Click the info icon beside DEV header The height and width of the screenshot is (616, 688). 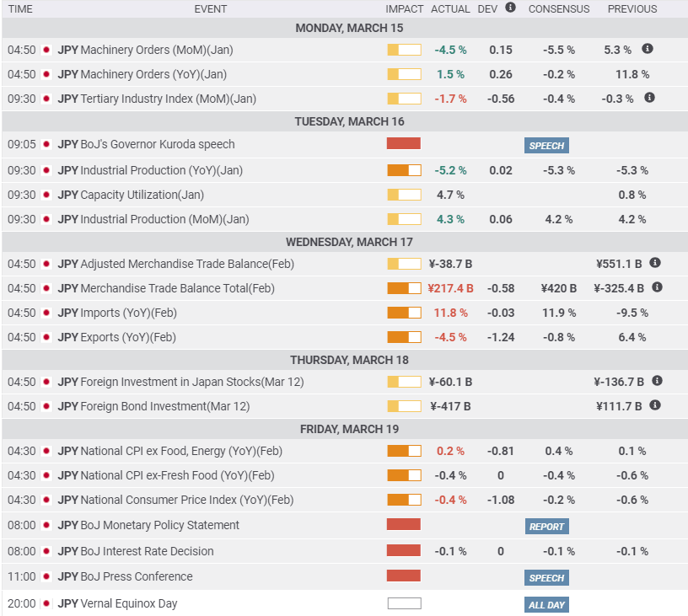pyautogui.click(x=510, y=8)
